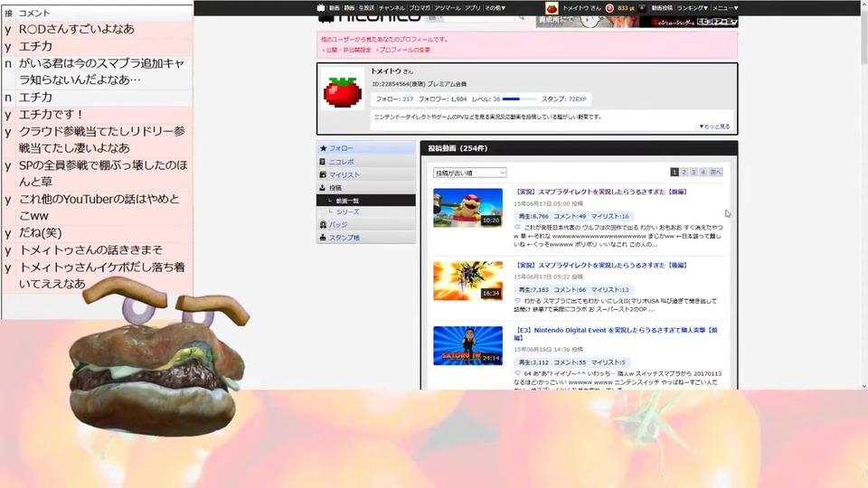Open the 投稿が古い順 sort dropdown
868x488 pixels.
pyautogui.click(x=469, y=173)
